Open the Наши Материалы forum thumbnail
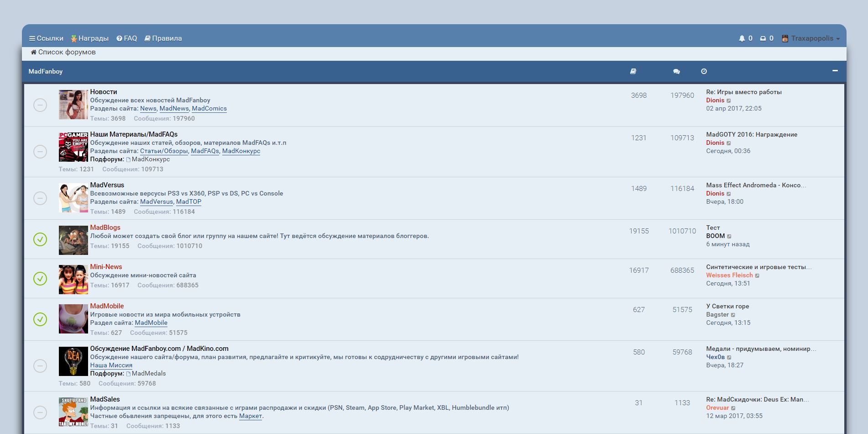Image resolution: width=868 pixels, height=434 pixels. 73,147
